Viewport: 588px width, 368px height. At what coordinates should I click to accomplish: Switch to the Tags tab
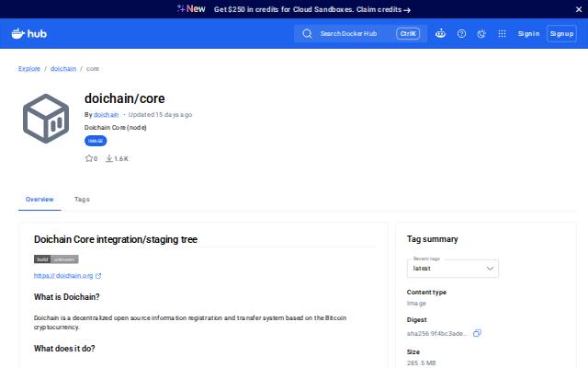(x=82, y=199)
